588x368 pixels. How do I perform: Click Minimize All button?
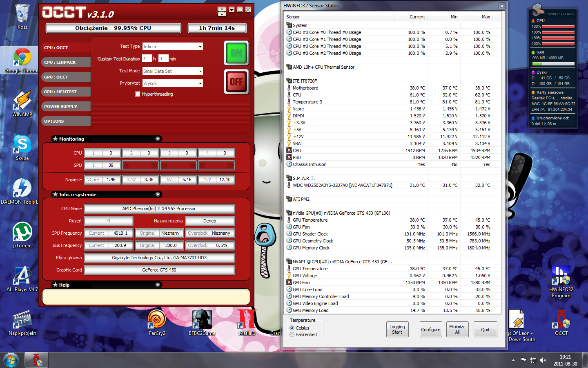coord(457,330)
